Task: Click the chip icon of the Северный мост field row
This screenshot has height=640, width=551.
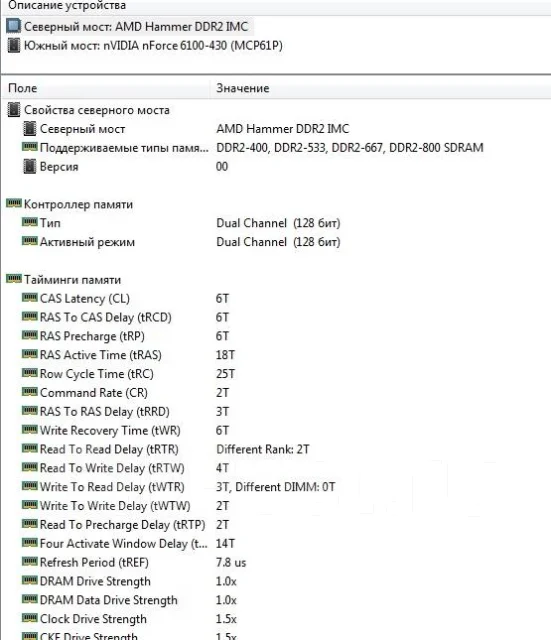Action: [29, 129]
